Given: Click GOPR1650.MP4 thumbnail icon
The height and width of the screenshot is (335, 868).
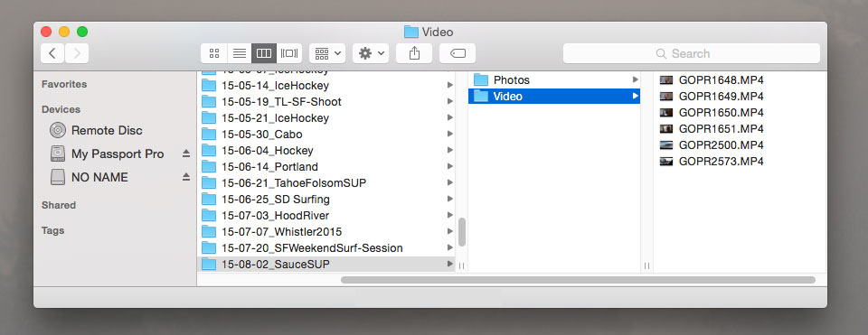Looking at the screenshot, I should (666, 113).
